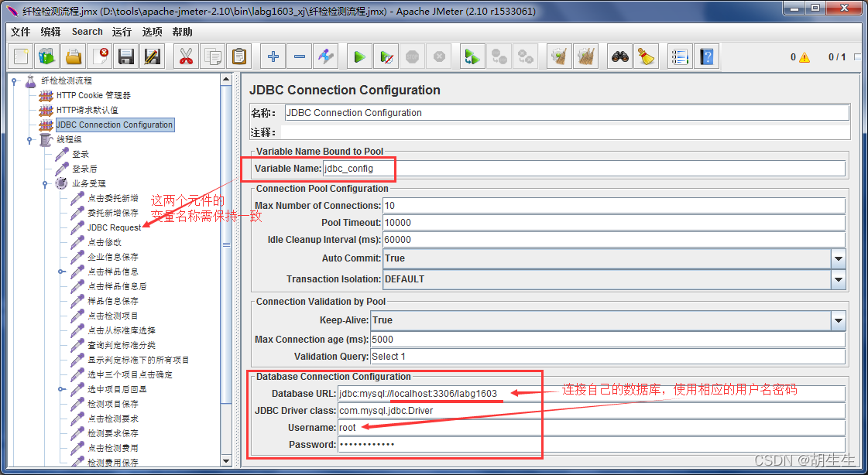Viewport: 868px width, 475px height.
Task: Toggle expander next to 选中项目后回显
Action: pyautogui.click(x=61, y=389)
